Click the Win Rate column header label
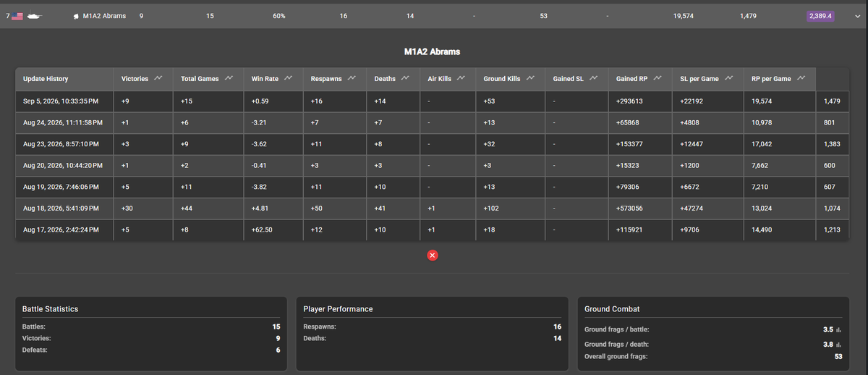The height and width of the screenshot is (375, 868). pyautogui.click(x=265, y=78)
